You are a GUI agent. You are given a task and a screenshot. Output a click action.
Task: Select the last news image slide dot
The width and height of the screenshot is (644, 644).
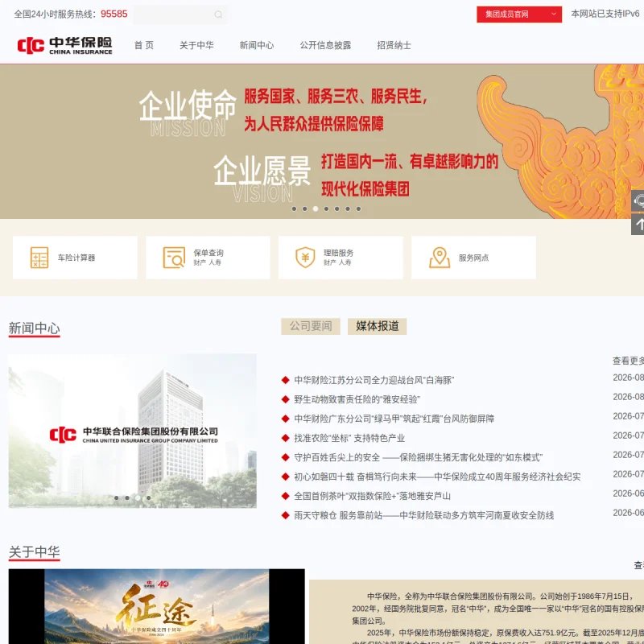click(149, 497)
